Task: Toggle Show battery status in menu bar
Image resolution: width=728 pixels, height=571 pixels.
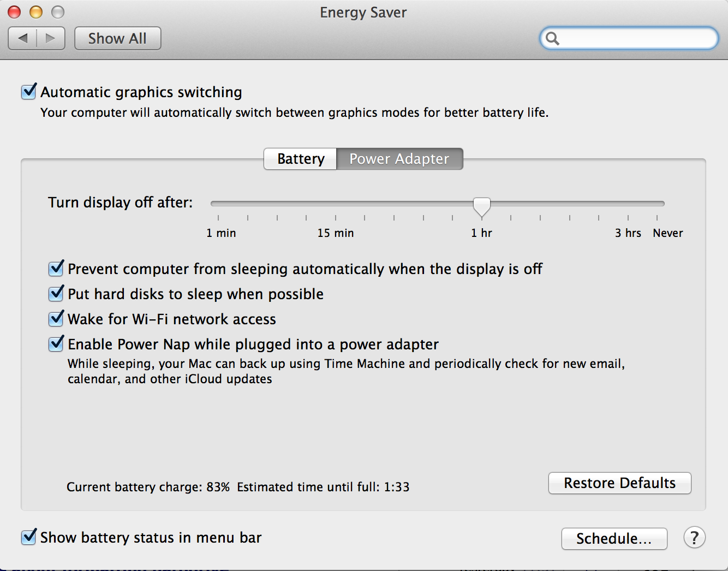Action: click(x=29, y=537)
